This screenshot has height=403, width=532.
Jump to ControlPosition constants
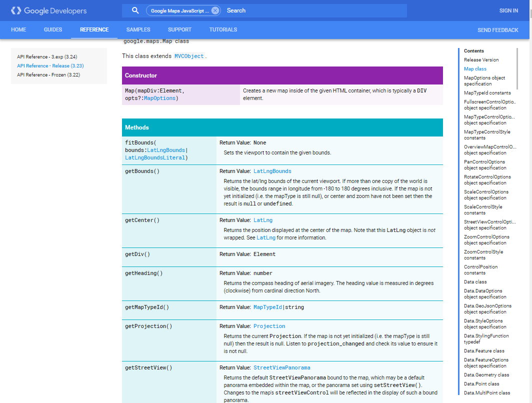click(481, 269)
